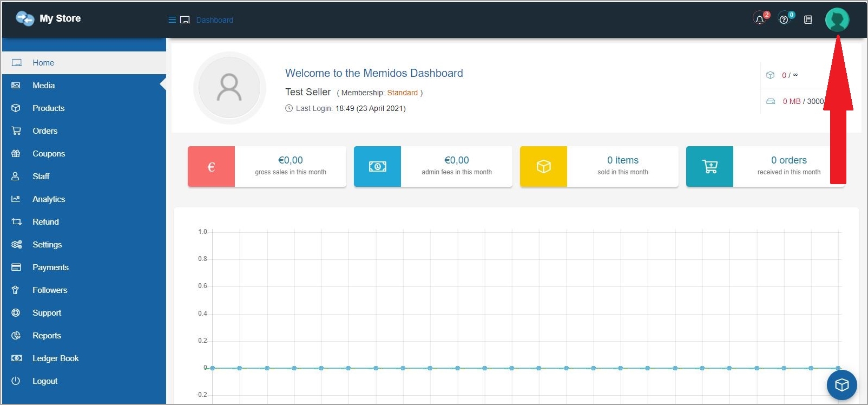The image size is (868, 405).
Task: Open the Reports page
Action: pyautogui.click(x=84, y=336)
